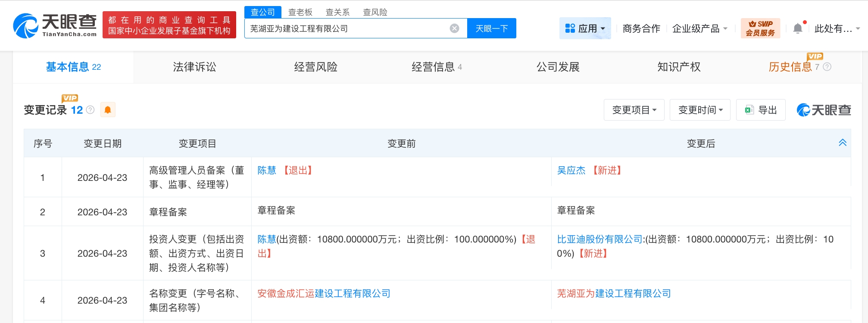This screenshot has width=868, height=323.
Task: Click the company name search input field
Action: (345, 28)
